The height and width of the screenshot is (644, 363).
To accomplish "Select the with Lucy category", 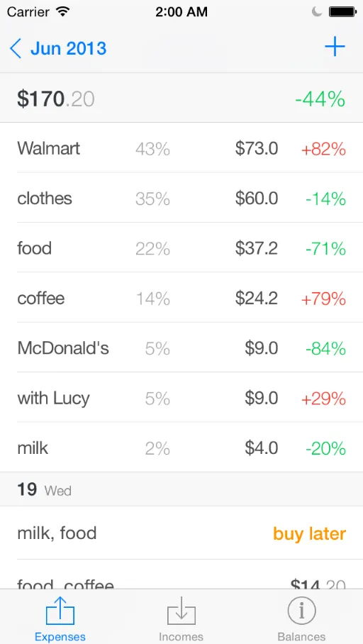I will pyautogui.click(x=181, y=398).
